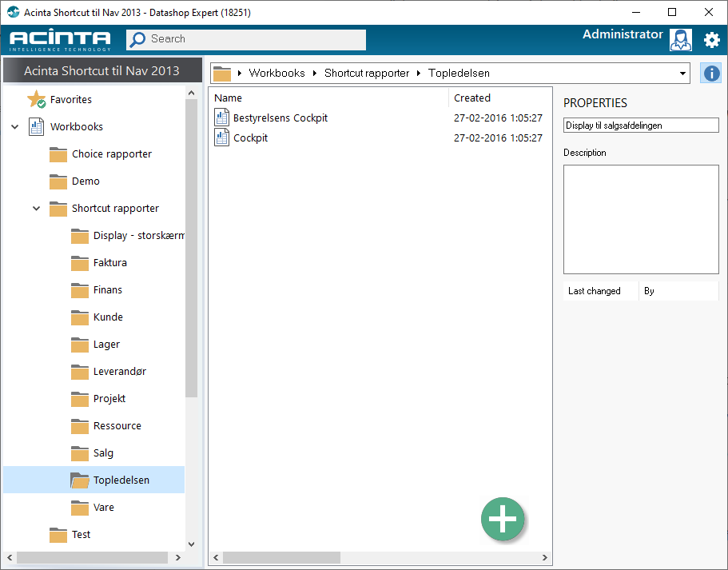728x570 pixels.
Task: Click the Cockpit workbook file icon
Action: pos(221,137)
